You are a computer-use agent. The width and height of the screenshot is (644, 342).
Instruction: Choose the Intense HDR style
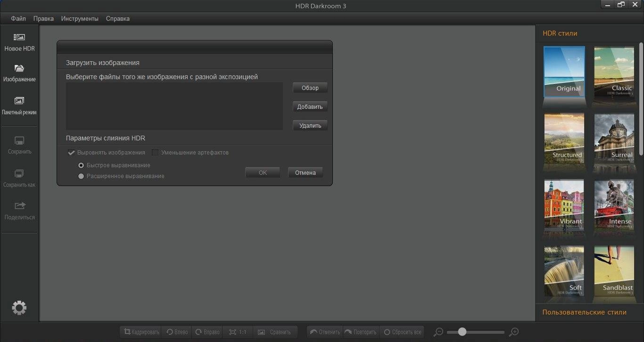pyautogui.click(x=614, y=204)
